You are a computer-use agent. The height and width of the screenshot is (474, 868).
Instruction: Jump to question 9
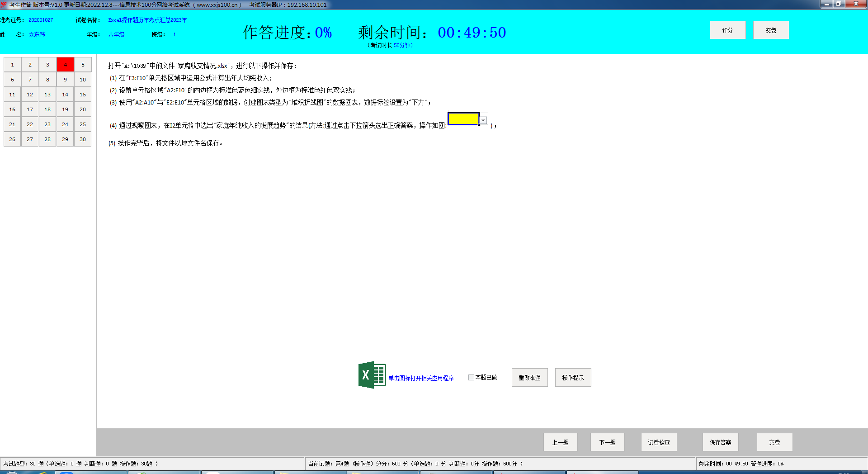pyautogui.click(x=65, y=80)
